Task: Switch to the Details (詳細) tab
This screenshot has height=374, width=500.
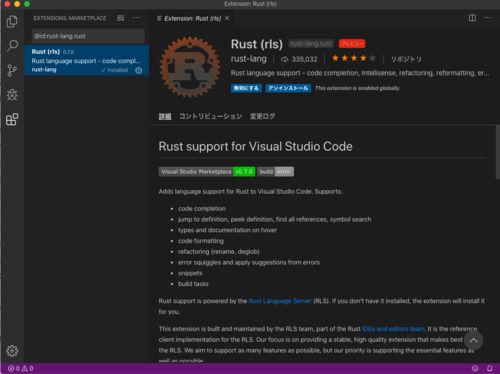Action: (165, 116)
